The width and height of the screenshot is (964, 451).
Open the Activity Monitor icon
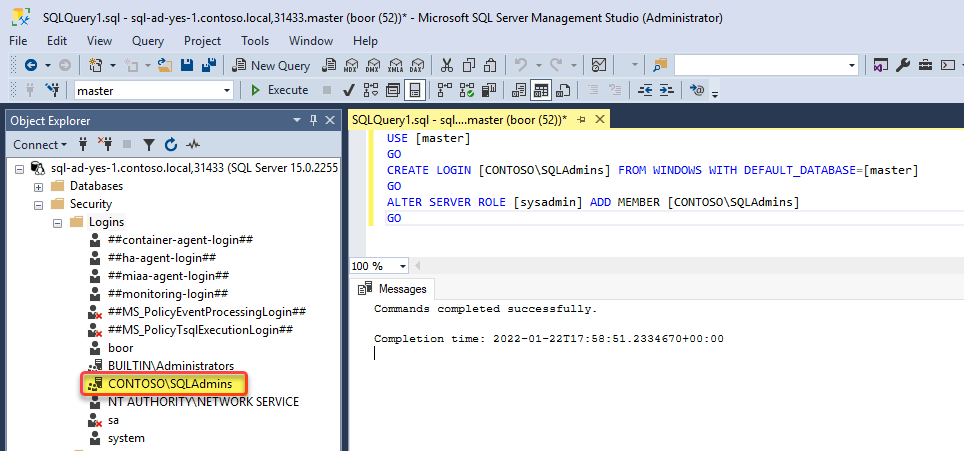coord(598,65)
